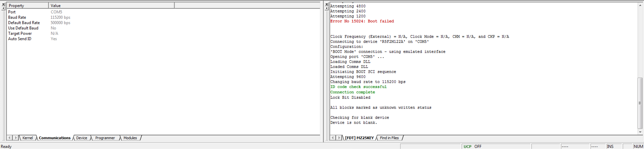This screenshot has height=149, width=644.
Task: Click the output scrollbar up arrow
Action: [640, 5]
